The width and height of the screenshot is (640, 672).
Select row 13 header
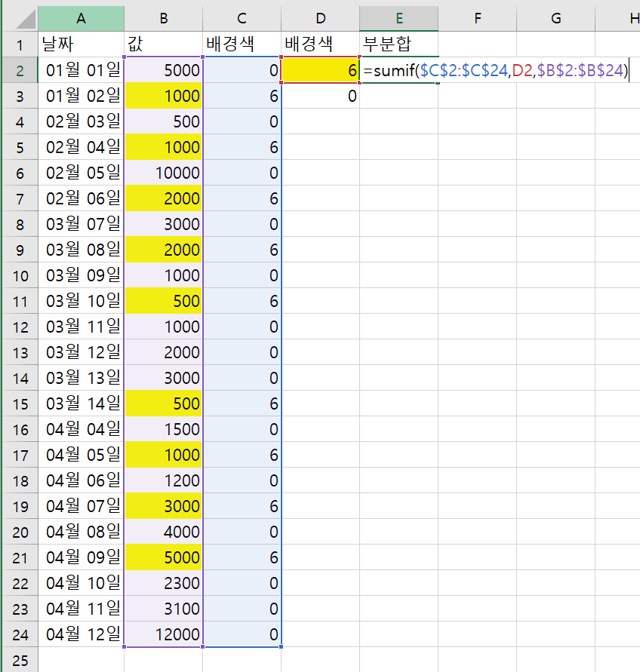point(20,352)
